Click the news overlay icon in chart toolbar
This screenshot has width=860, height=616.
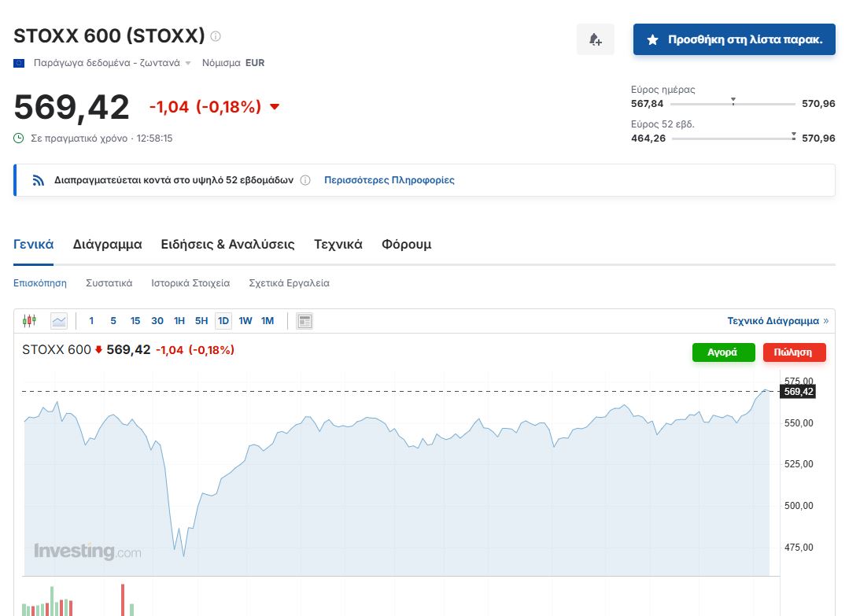[305, 321]
